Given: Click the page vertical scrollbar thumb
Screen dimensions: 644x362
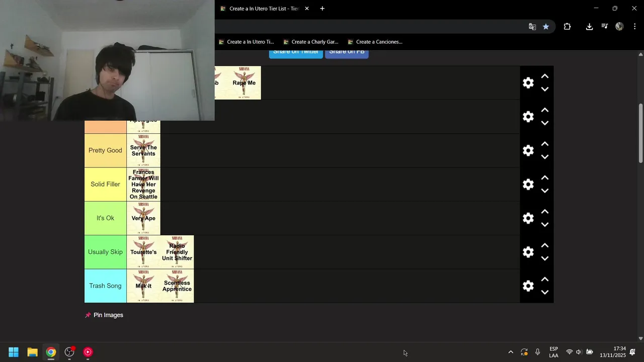Looking at the screenshot, I should click(640, 133).
